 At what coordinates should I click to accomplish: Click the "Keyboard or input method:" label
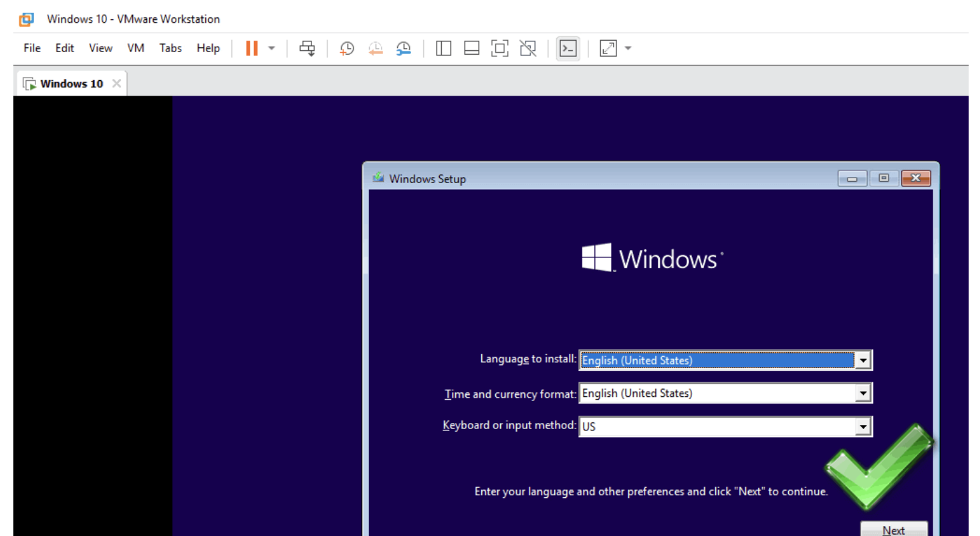[x=509, y=425]
